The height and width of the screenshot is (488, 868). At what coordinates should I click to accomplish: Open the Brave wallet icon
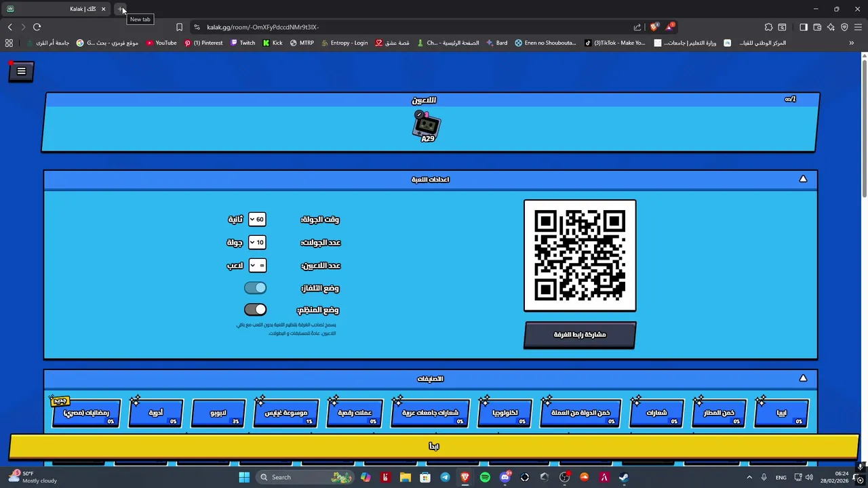[817, 27]
